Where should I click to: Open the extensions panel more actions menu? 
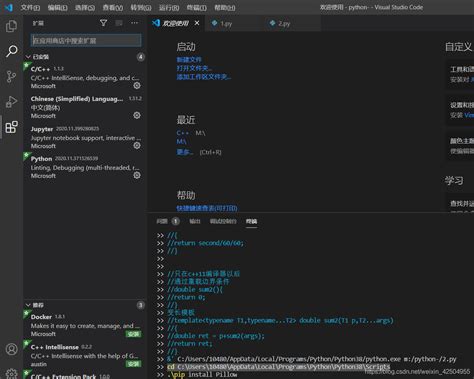pyautogui.click(x=134, y=23)
